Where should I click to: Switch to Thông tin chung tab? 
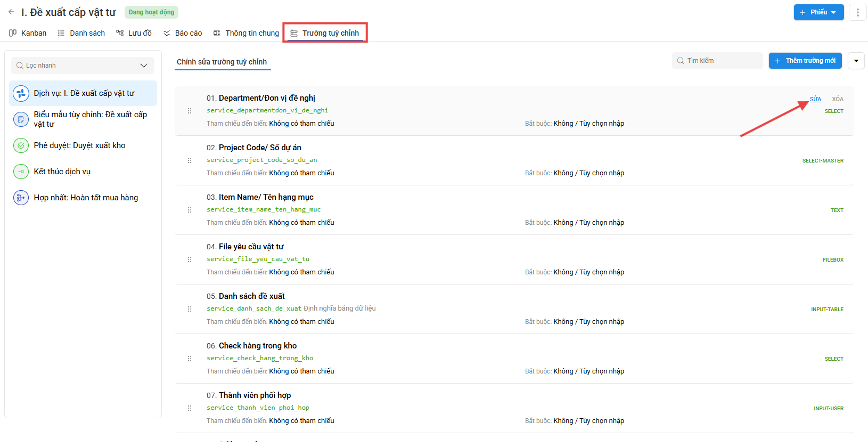[246, 33]
